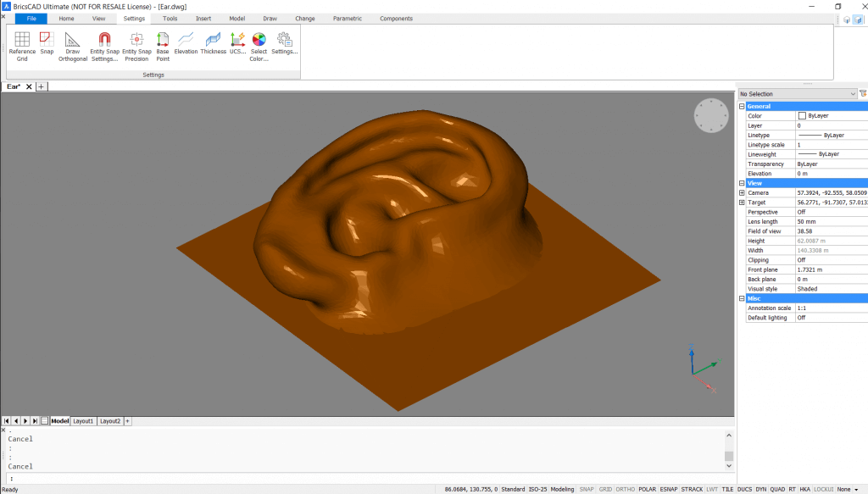This screenshot has width=868, height=494.
Task: Collapse the View properties section
Action: coord(742,183)
